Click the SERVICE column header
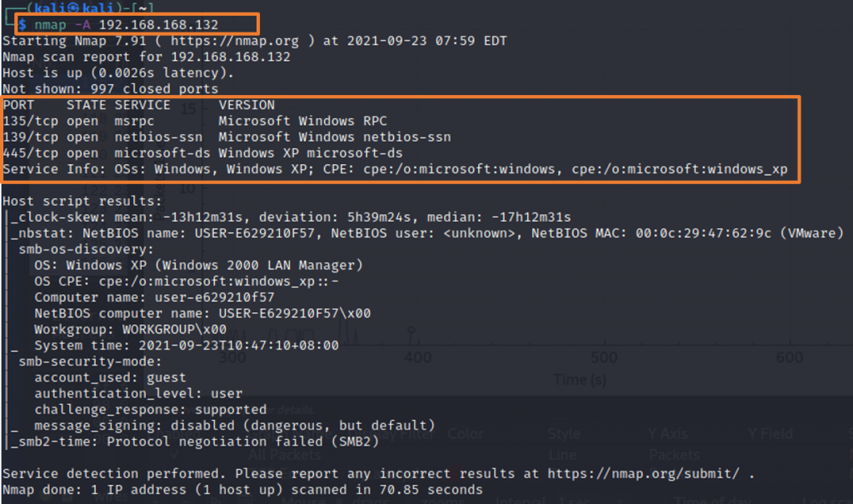Image resolution: width=853 pixels, height=504 pixels. 142,105
